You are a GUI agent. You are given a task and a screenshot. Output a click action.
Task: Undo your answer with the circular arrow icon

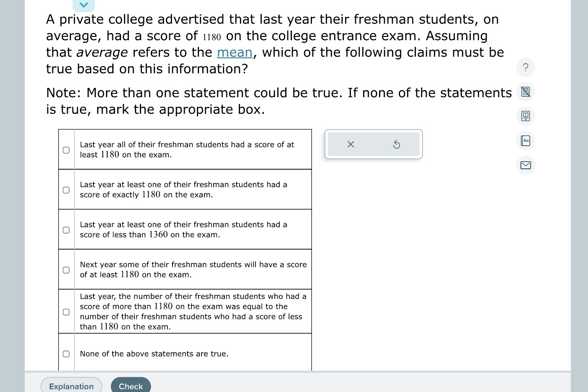point(396,144)
